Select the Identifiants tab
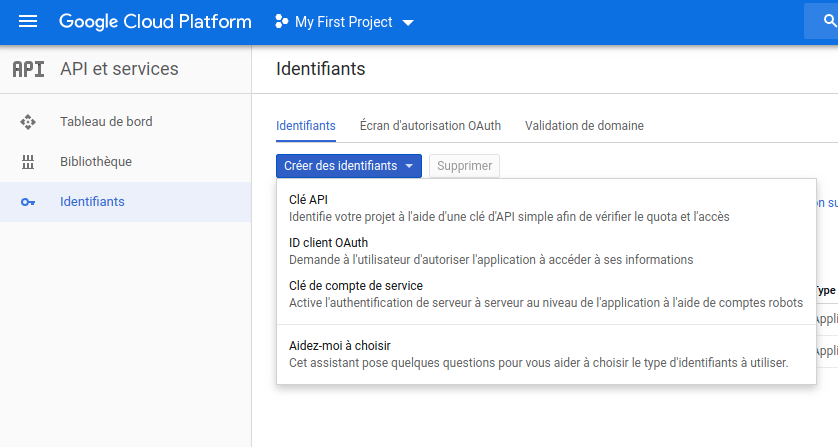Viewport: 838px width, 447px height. pyautogui.click(x=305, y=126)
